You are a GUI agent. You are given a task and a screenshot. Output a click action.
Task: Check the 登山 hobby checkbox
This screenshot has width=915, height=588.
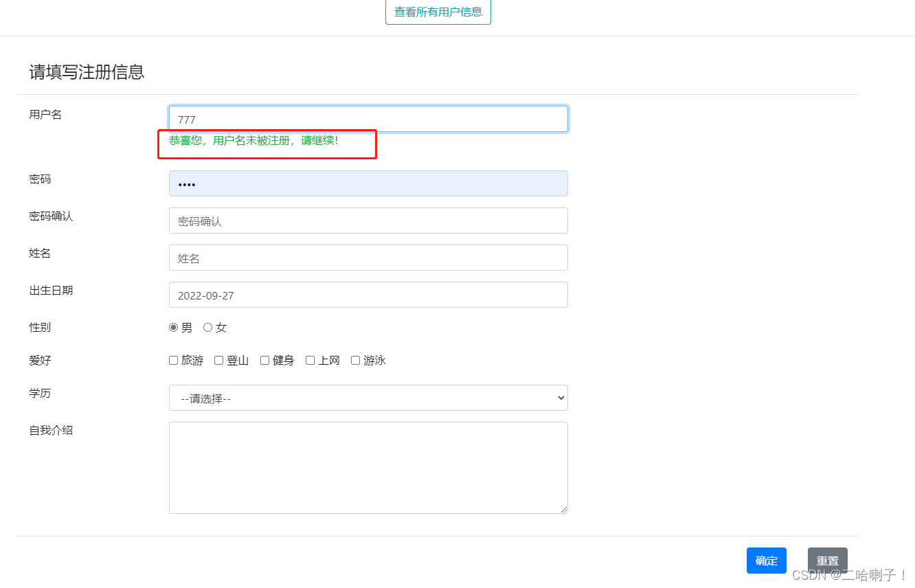[218, 360]
